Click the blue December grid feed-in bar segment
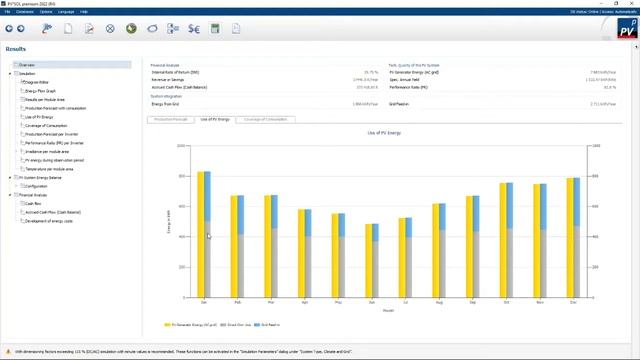The height and width of the screenshot is (360, 640). click(x=576, y=202)
